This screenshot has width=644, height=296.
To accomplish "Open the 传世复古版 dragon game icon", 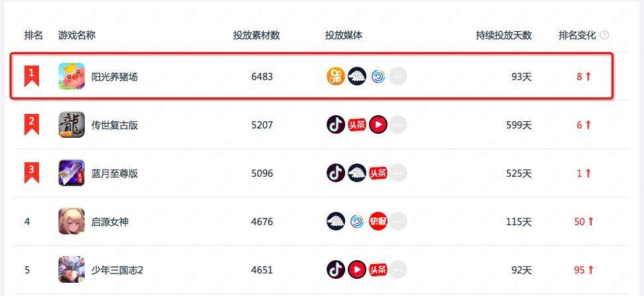I will (x=71, y=124).
